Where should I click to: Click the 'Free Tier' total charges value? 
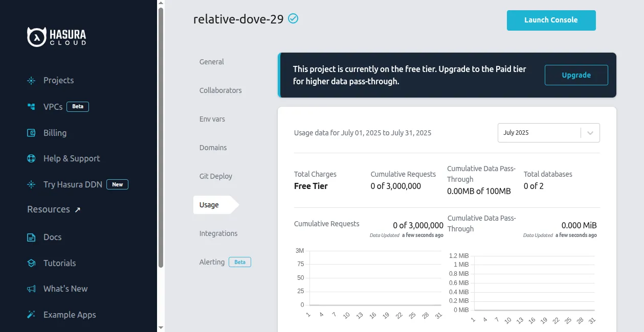tap(311, 186)
